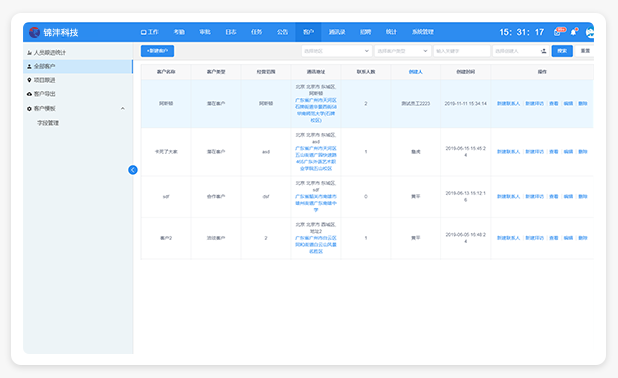Screen dimensions: 618x378
Task: Collapse sidebar with the blue arrow button
Action: click(133, 170)
